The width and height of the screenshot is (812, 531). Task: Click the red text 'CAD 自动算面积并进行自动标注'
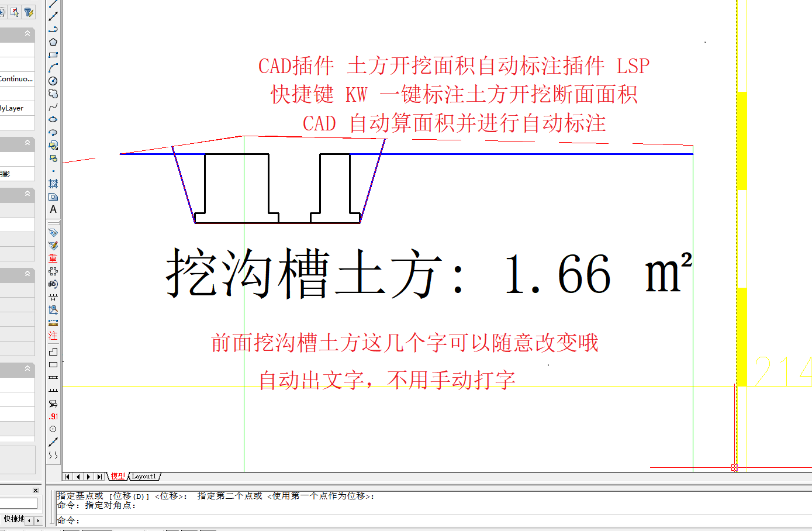[x=454, y=123]
